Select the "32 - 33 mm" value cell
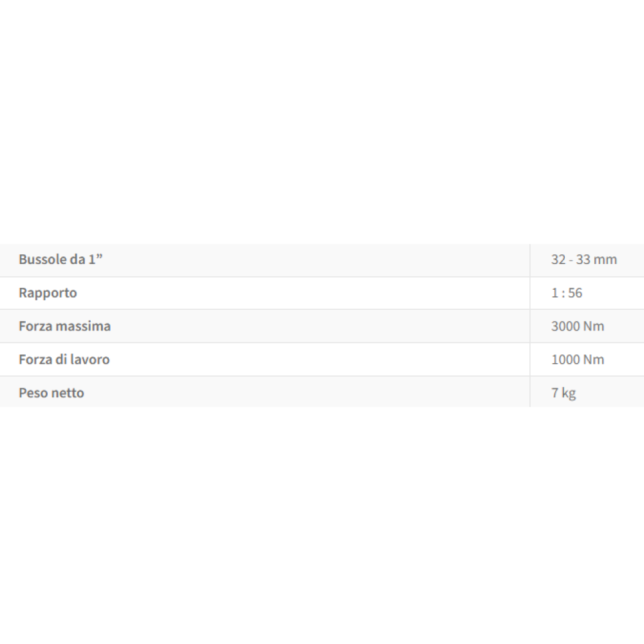644x644 pixels. (x=583, y=260)
